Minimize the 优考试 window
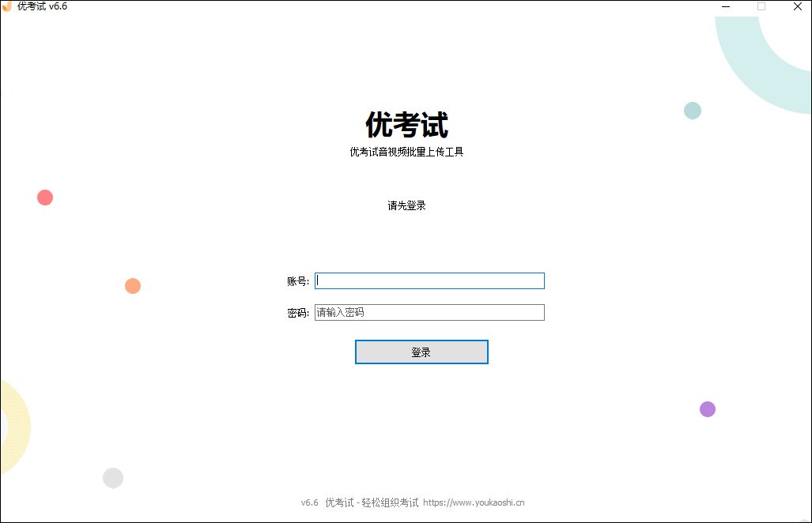This screenshot has height=523, width=812. (x=725, y=6)
